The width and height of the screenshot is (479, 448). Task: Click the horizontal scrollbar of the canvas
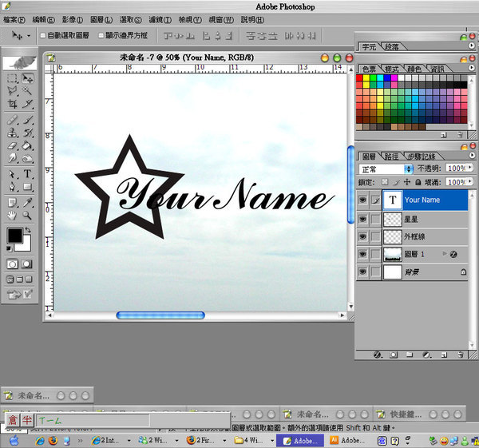pos(160,315)
